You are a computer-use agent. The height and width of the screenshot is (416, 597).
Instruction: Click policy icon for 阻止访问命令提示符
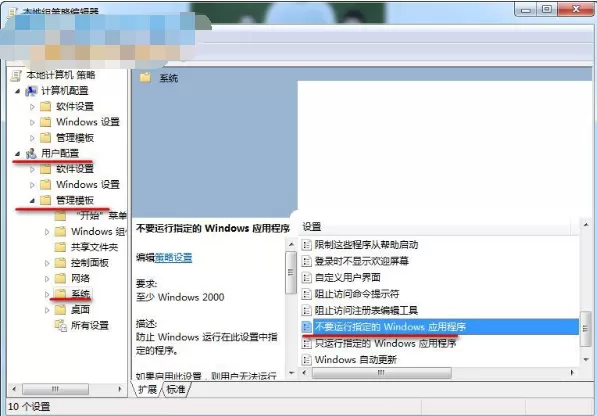click(306, 294)
